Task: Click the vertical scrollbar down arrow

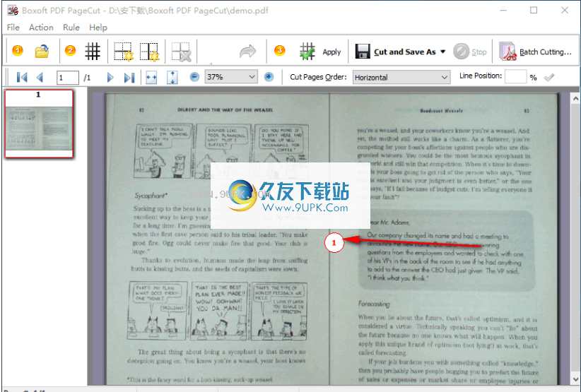Action: coord(575,379)
